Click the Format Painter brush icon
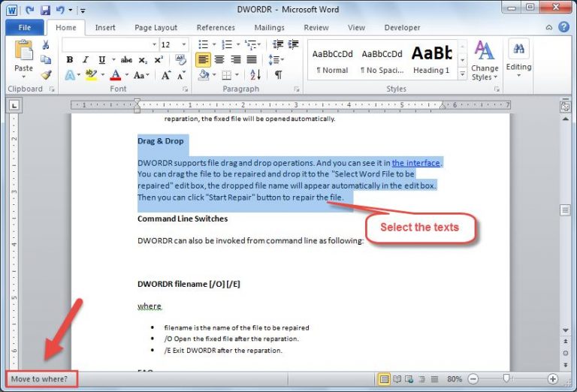Viewport: 577px width, 392px height. click(46, 75)
